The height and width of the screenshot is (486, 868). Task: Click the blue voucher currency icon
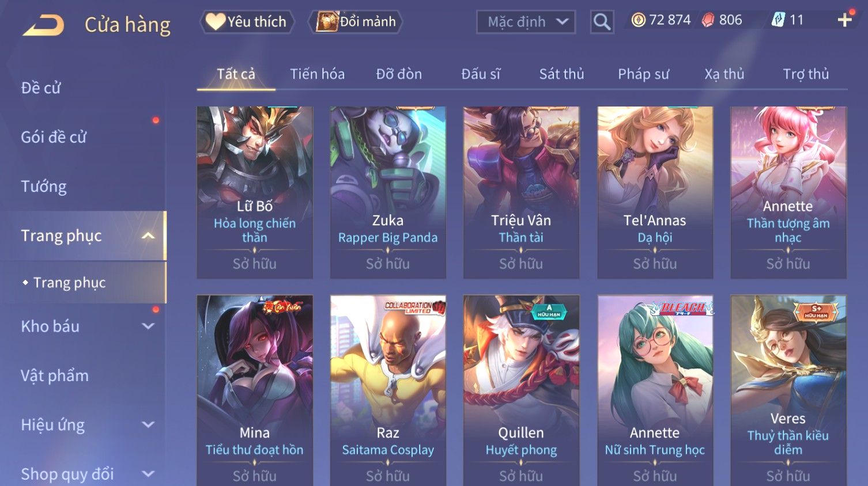point(778,20)
